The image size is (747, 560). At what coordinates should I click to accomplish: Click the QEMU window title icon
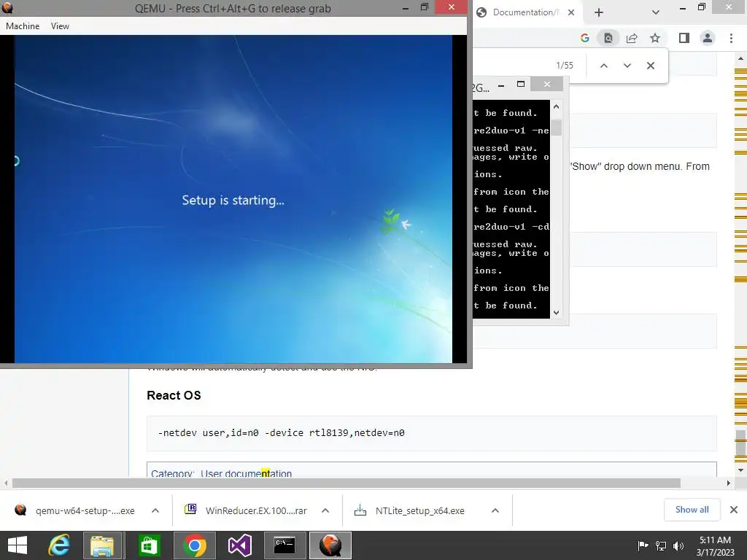[x=7, y=7]
